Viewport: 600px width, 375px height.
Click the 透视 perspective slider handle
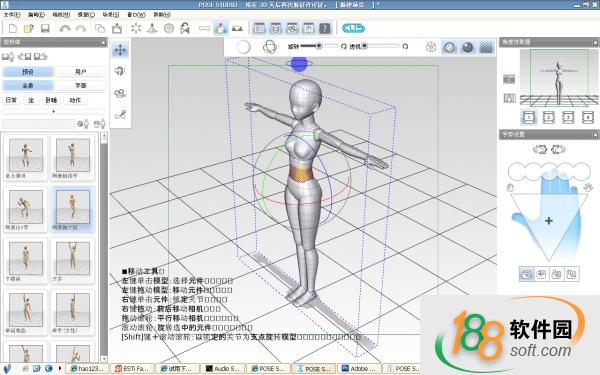(364, 46)
